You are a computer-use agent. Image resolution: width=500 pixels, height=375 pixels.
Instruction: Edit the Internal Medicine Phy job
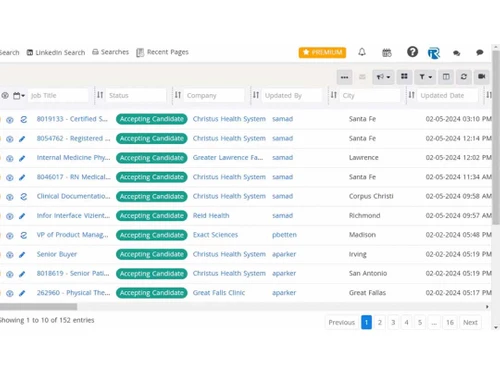22,158
